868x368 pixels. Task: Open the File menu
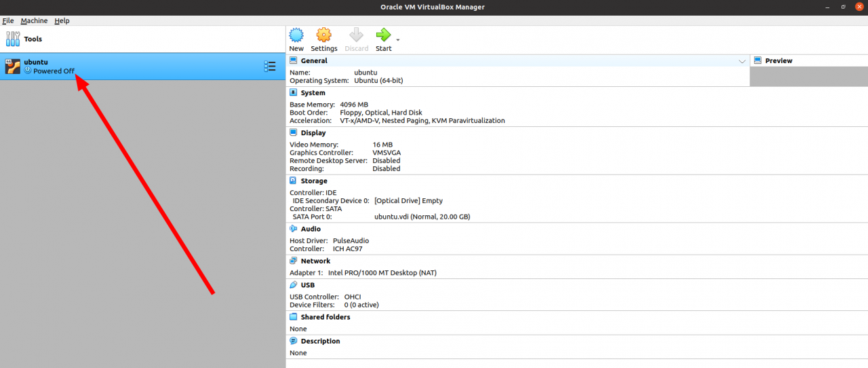pyautogui.click(x=8, y=21)
